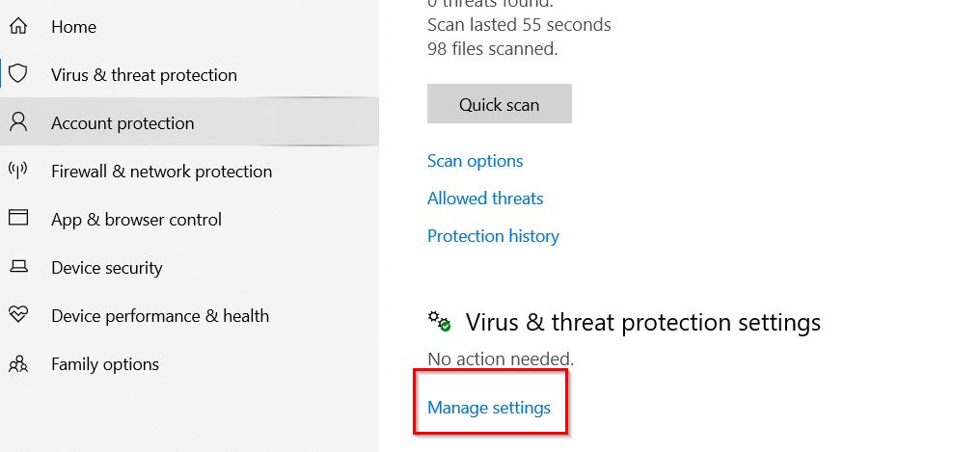
Task: View Allowed threats
Action: [x=485, y=198]
